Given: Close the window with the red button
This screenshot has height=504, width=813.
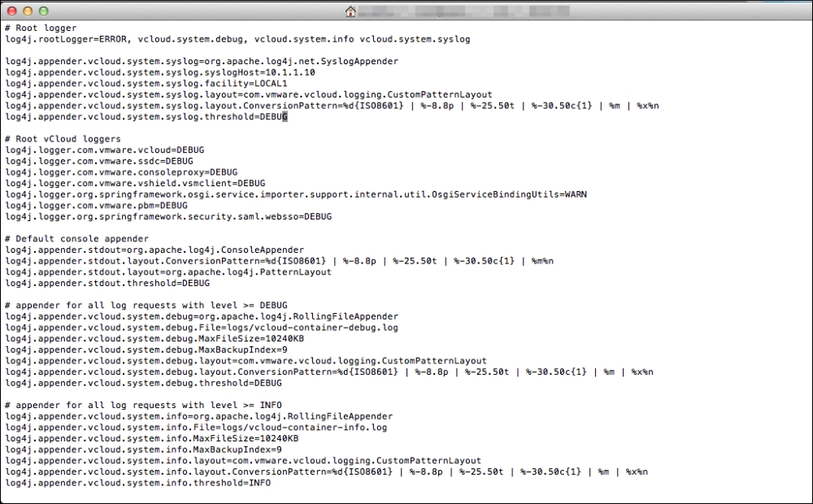Looking at the screenshot, I should click(x=12, y=11).
